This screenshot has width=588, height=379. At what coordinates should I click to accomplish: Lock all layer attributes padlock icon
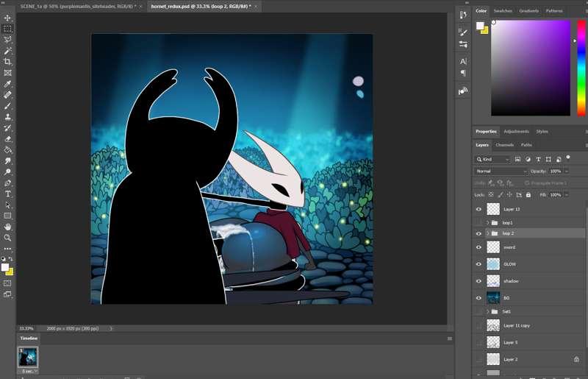coord(528,194)
